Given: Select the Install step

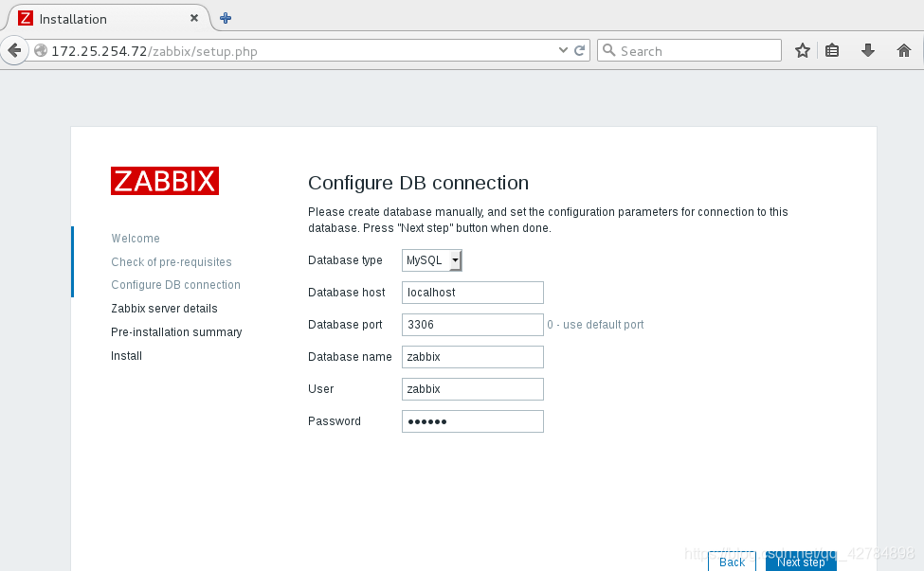Looking at the screenshot, I should (x=126, y=355).
